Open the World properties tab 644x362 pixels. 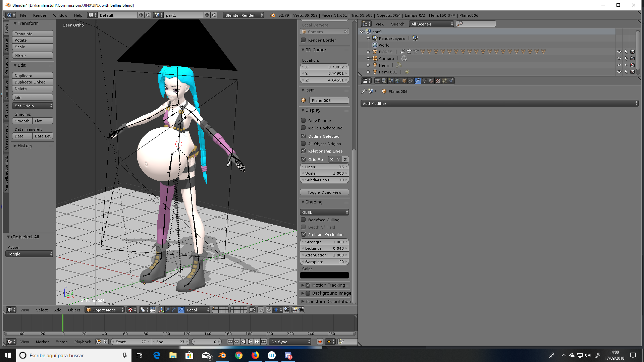[397, 81]
